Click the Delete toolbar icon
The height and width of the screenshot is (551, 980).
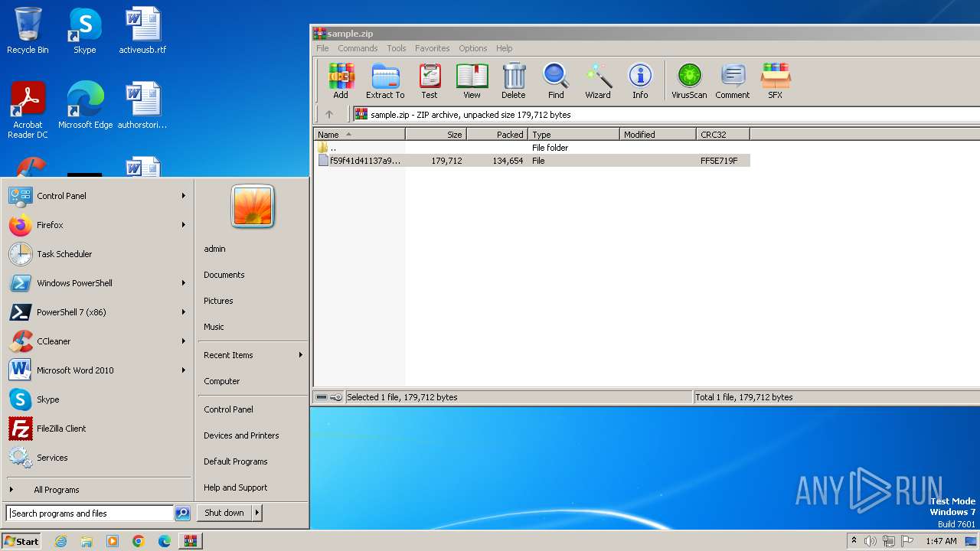click(x=514, y=81)
